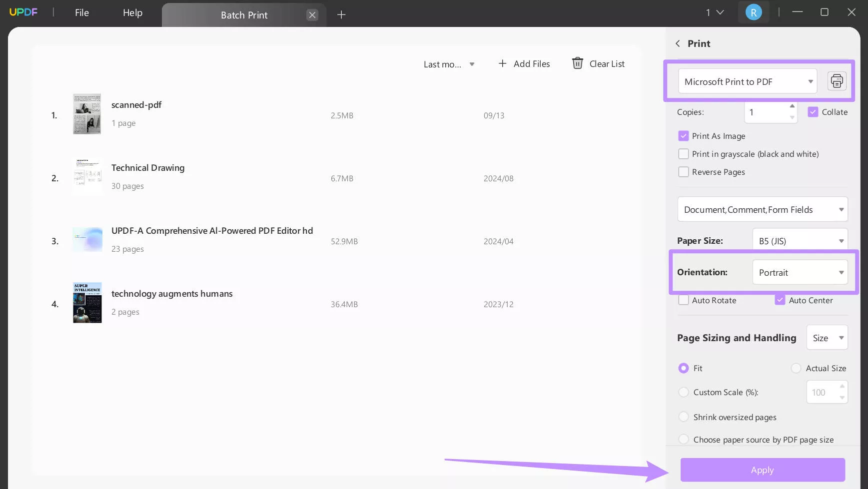Image resolution: width=868 pixels, height=489 pixels.
Task: Decrease copies with down stepper arrow
Action: pos(792,117)
